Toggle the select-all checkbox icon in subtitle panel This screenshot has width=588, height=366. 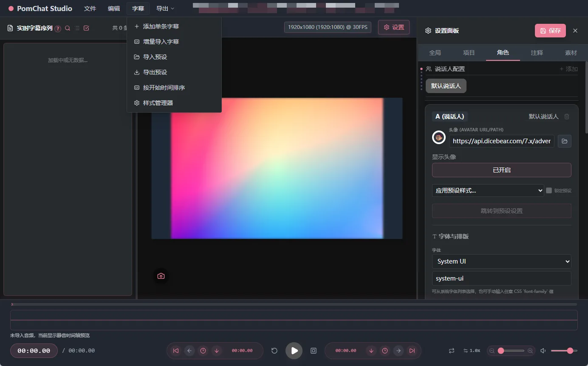(87, 28)
